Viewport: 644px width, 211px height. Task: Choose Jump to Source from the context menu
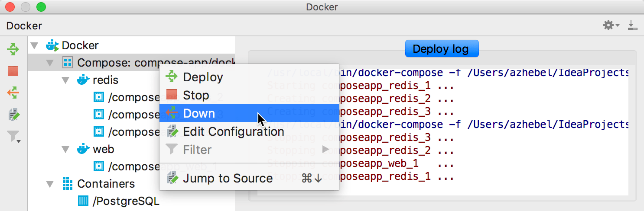(249, 178)
